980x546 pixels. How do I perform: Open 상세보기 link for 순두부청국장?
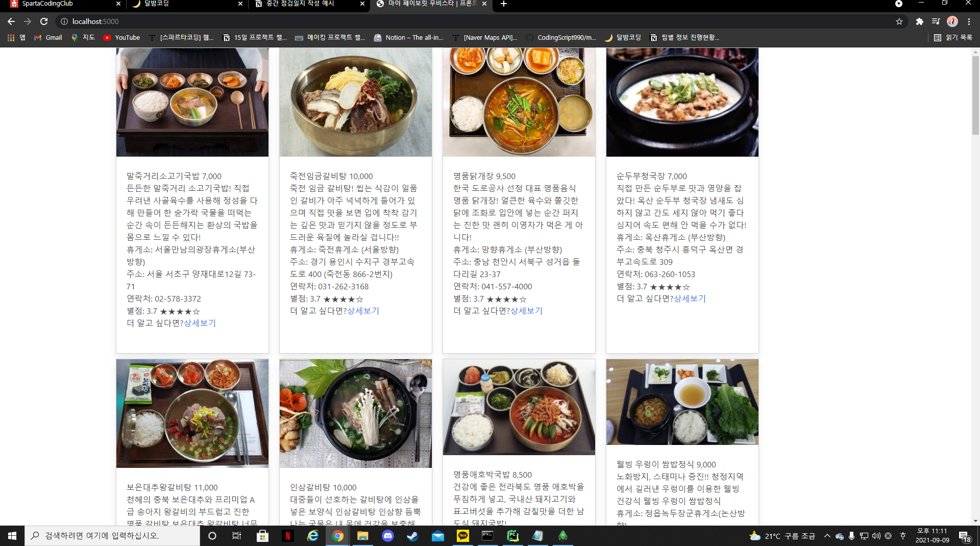point(690,299)
